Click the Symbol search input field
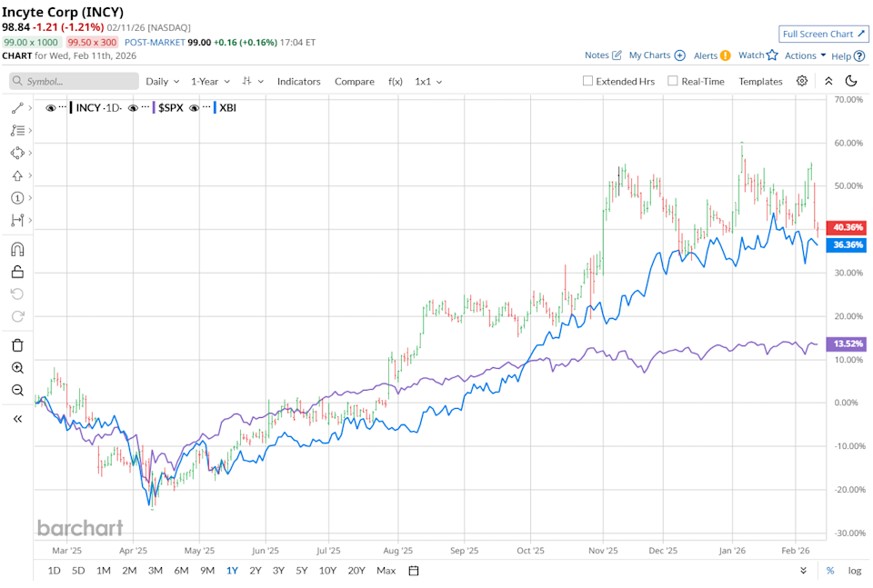 click(x=73, y=81)
